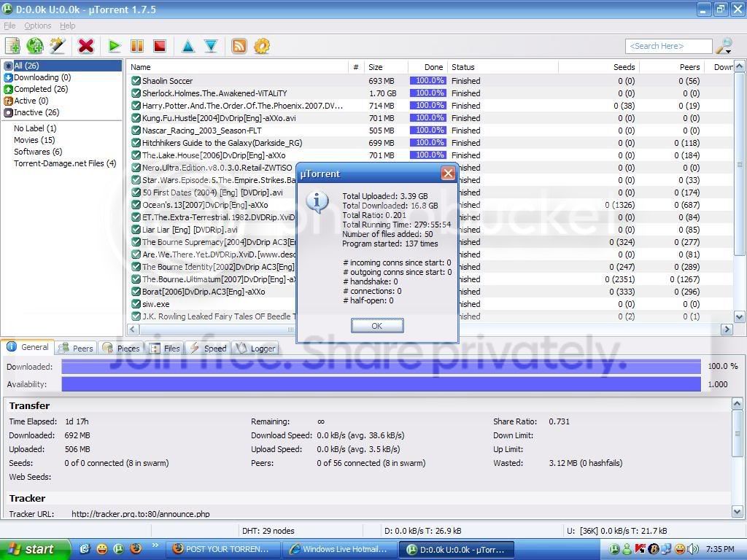This screenshot has height=560, width=747.
Task: Switch to the General tab
Action: point(28,347)
